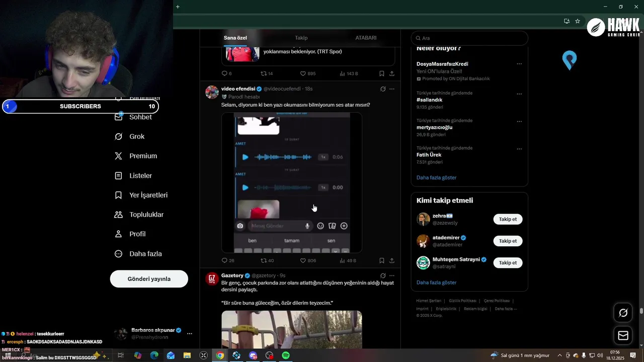Viewport: 644px width, 362px height.
Task: Open the Fatih Ürek trending topic
Action: pyautogui.click(x=429, y=155)
